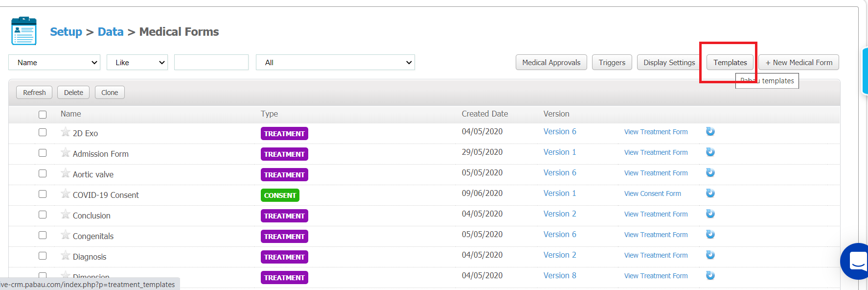Open the Templates button

pyautogui.click(x=730, y=62)
